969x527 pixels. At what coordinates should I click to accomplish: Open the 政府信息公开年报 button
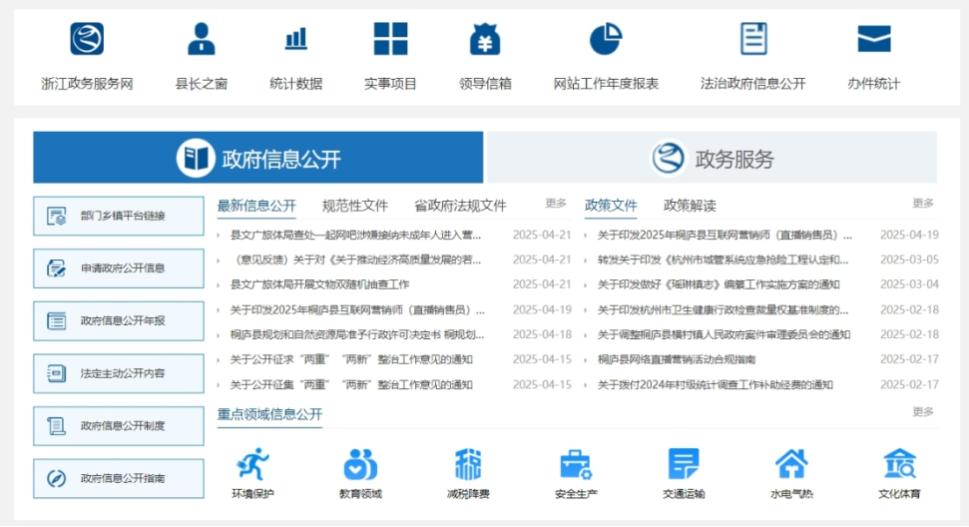pos(119,321)
